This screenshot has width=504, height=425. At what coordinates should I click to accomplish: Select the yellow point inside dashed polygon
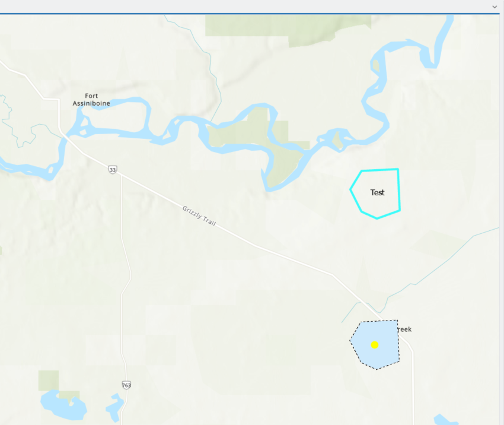pos(375,345)
